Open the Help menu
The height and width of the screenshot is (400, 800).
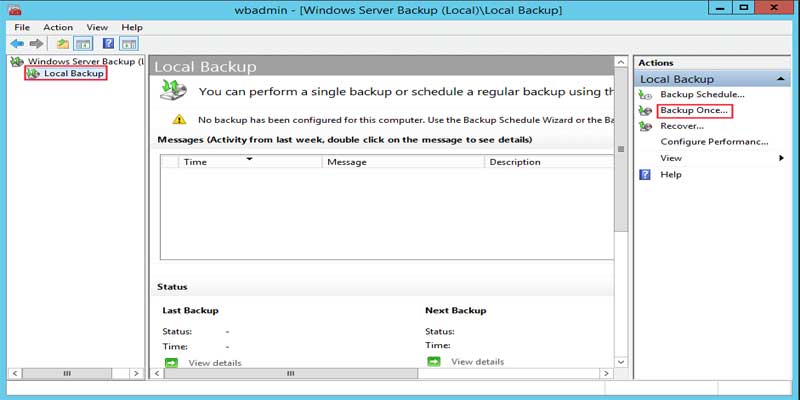click(x=132, y=27)
